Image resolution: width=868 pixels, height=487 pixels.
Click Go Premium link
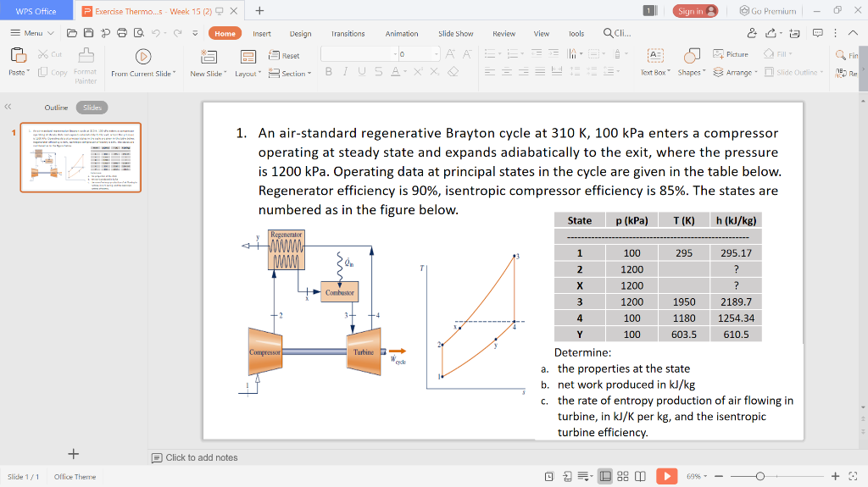pyautogui.click(x=768, y=11)
